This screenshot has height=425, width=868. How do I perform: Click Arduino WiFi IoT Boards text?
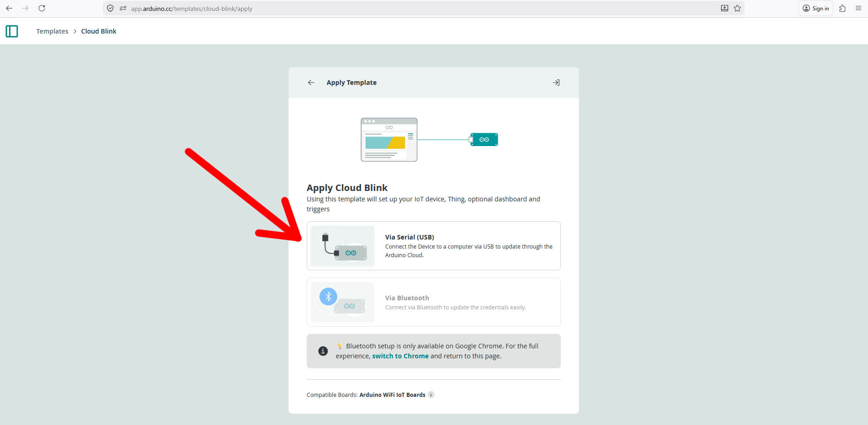coord(392,395)
